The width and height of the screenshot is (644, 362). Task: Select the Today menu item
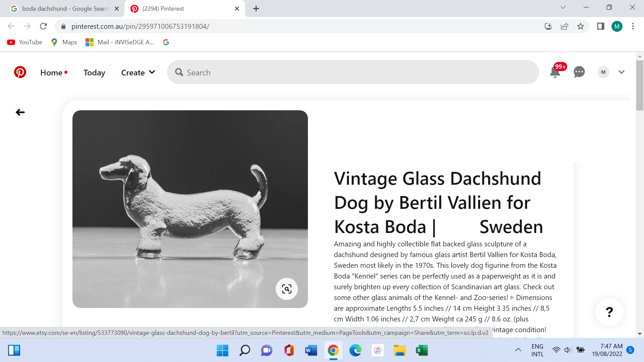click(x=94, y=72)
